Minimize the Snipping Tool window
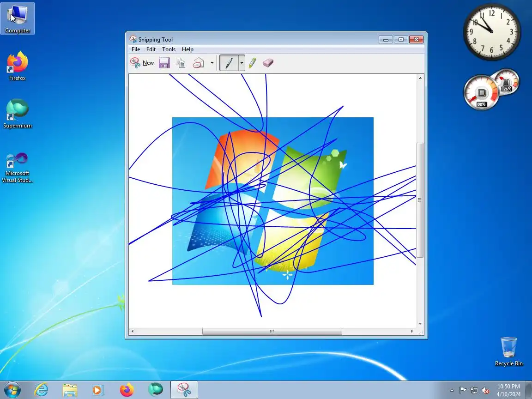 tap(386, 40)
